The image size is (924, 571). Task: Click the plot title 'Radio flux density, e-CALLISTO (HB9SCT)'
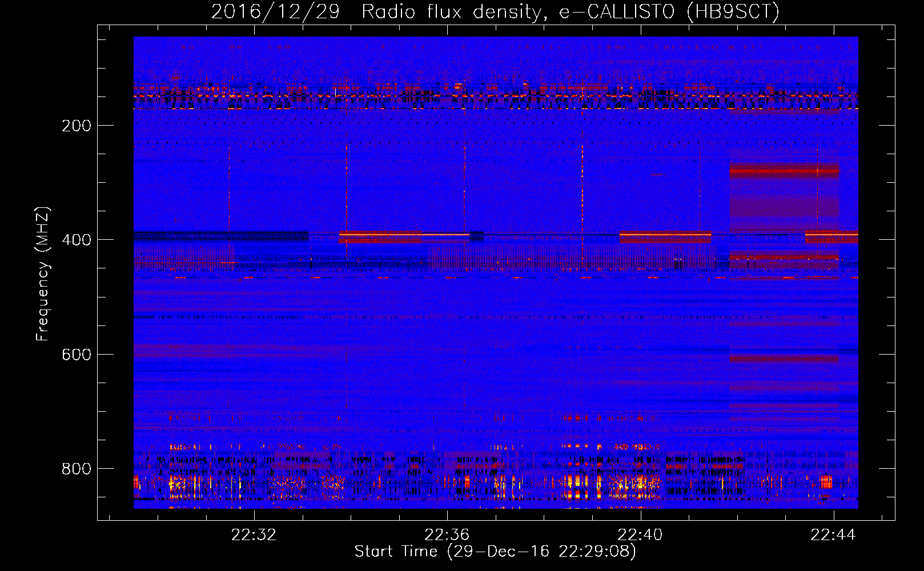point(571,11)
